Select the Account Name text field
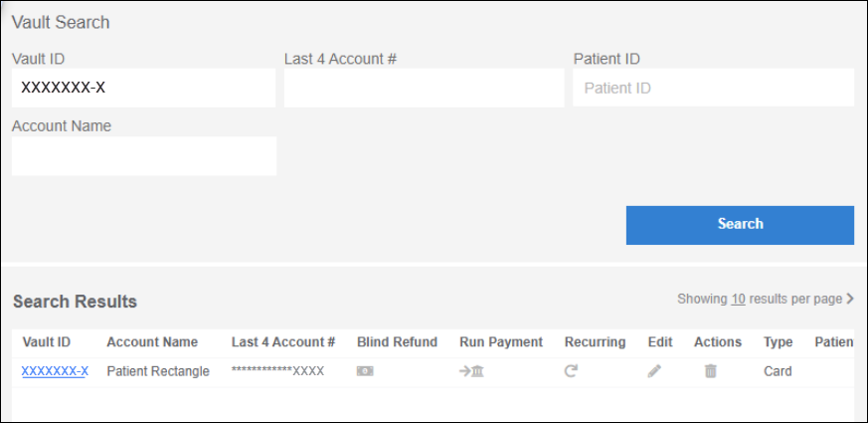This screenshot has height=423, width=868. coord(143,156)
